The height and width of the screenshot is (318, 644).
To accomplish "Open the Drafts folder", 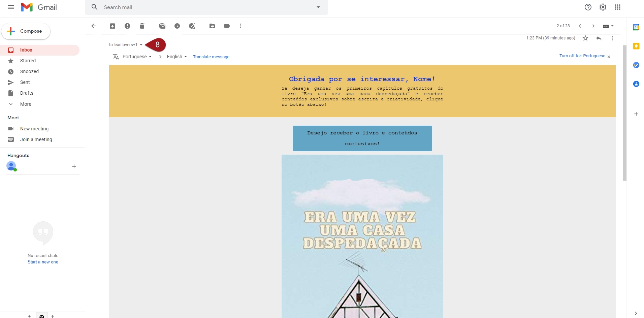I will (x=27, y=93).
